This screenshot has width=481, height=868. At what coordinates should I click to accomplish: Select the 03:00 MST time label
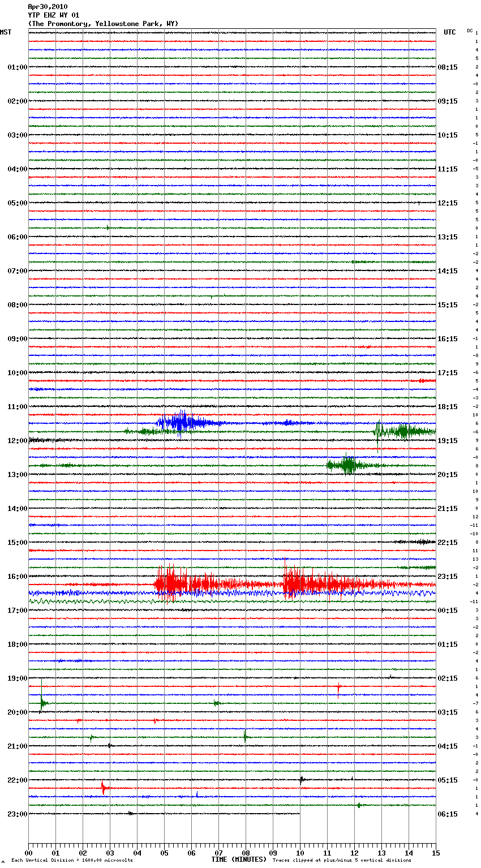(x=18, y=135)
